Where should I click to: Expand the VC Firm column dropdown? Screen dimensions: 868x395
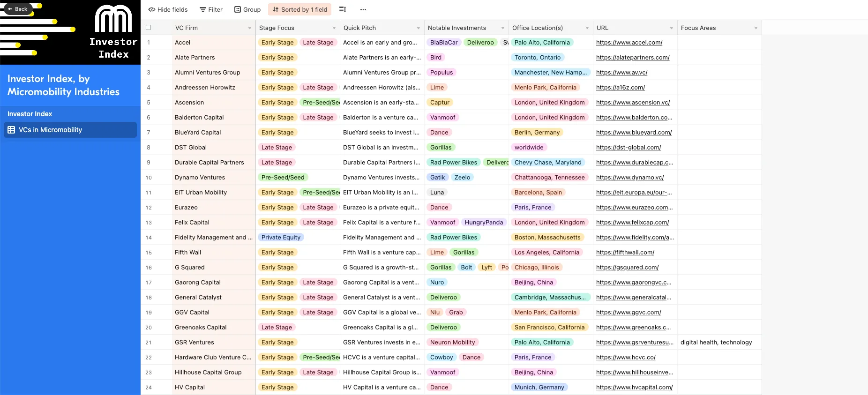pos(250,28)
